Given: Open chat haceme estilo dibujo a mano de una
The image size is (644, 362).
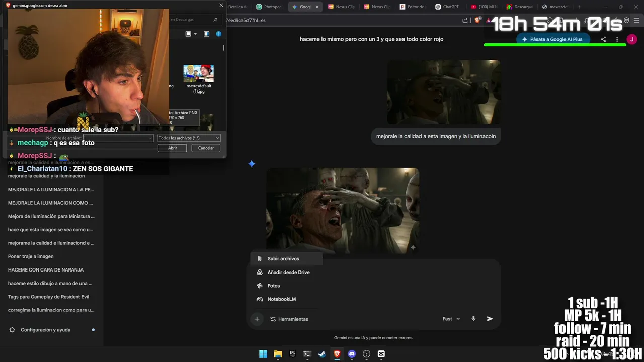Looking at the screenshot, I should pos(50,283).
